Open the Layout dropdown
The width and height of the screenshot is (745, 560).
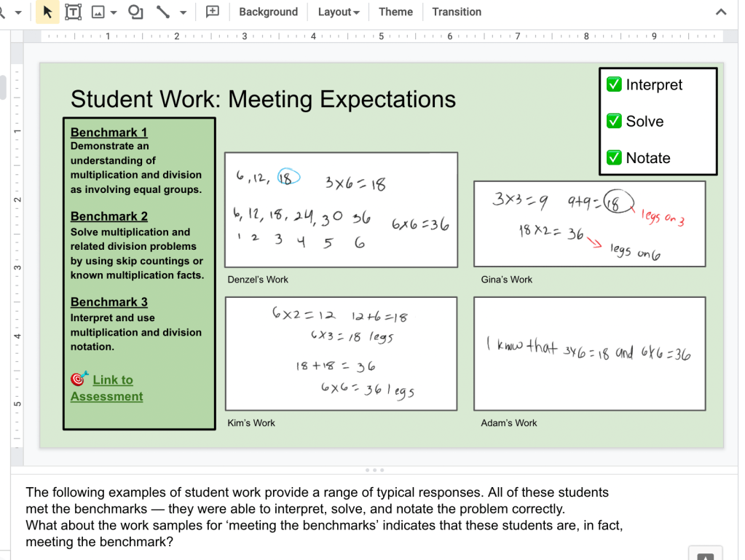point(339,12)
